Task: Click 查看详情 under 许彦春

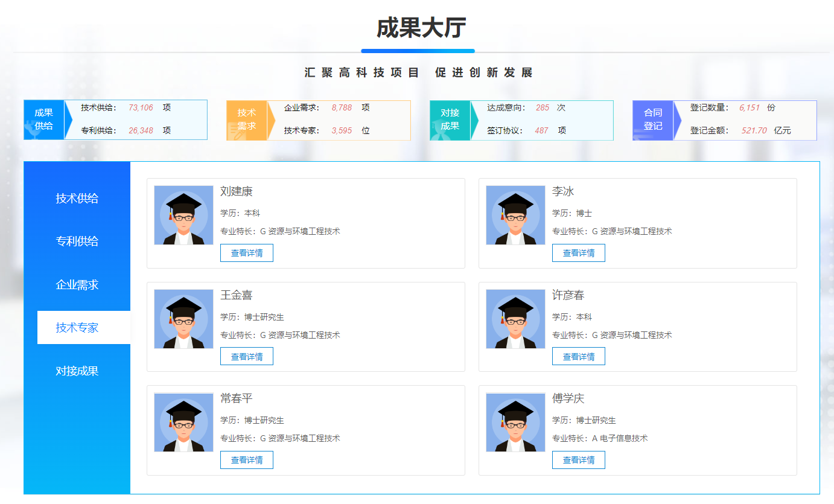Action: point(579,356)
